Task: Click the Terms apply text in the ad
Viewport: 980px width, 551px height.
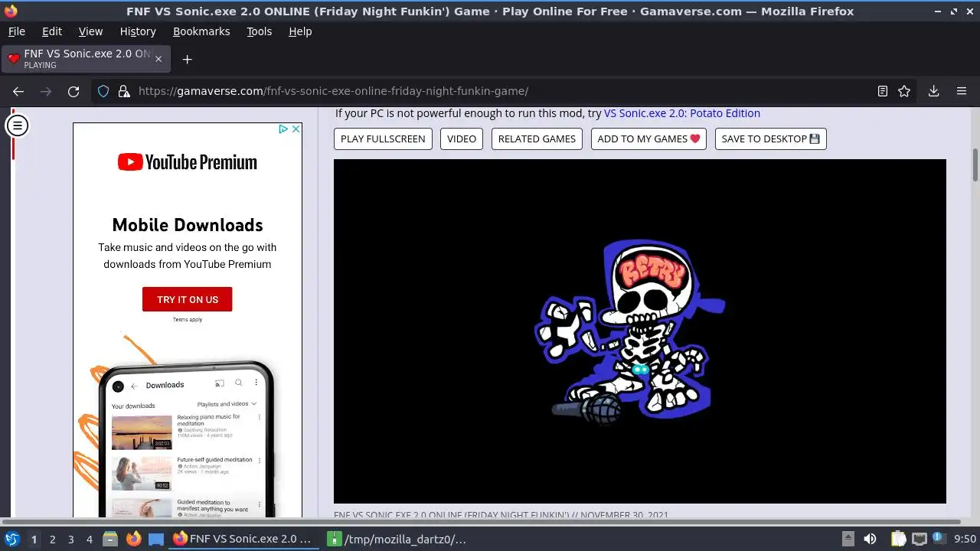Action: tap(187, 319)
